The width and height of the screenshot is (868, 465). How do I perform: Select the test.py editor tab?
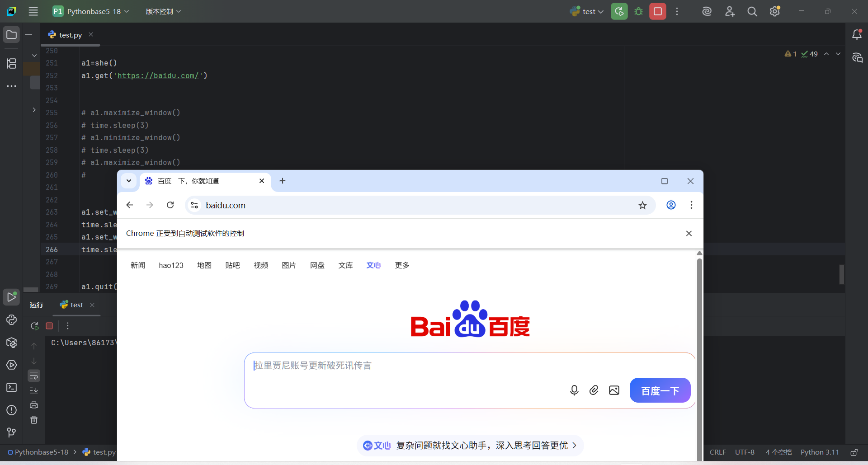[71, 35]
